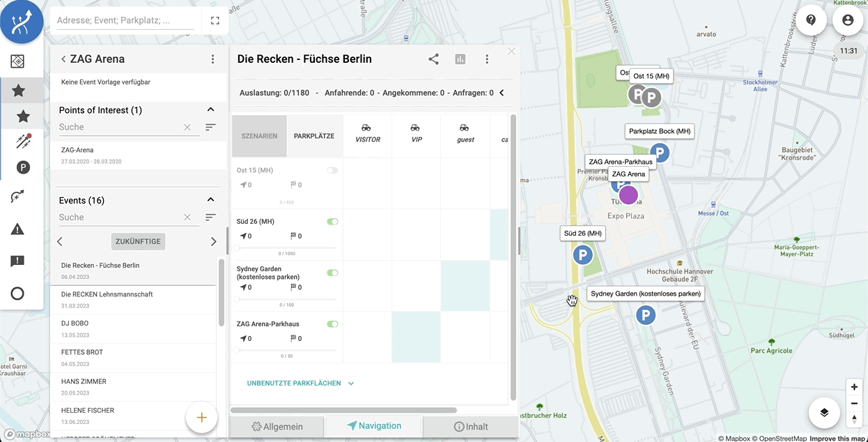868x442 pixels.
Task: Clear the Events search field
Action: click(x=187, y=218)
